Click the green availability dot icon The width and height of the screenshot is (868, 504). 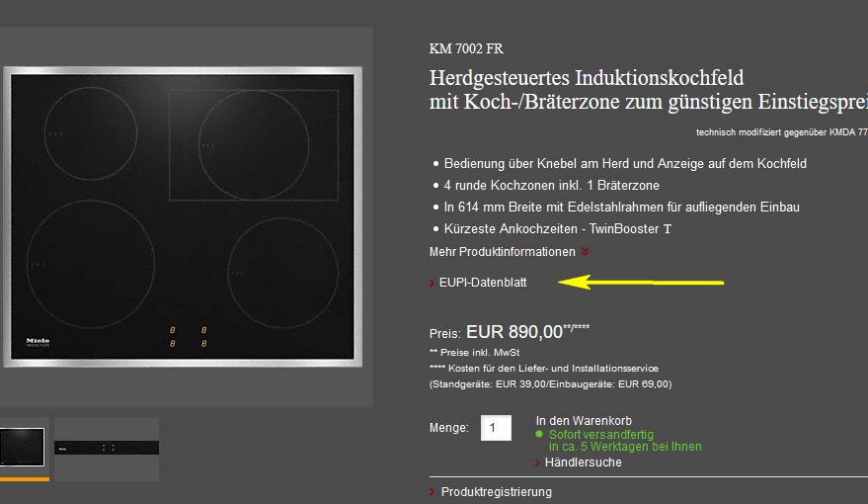click(x=539, y=434)
